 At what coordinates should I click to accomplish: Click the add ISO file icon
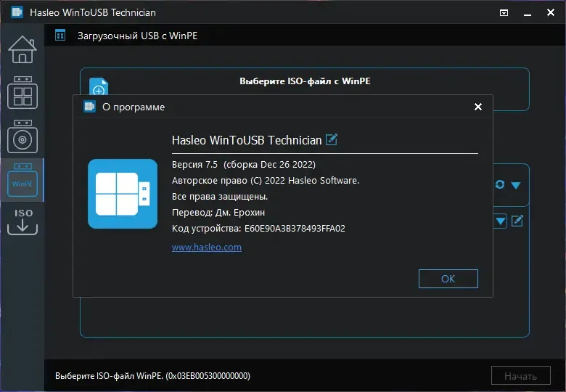pyautogui.click(x=99, y=89)
